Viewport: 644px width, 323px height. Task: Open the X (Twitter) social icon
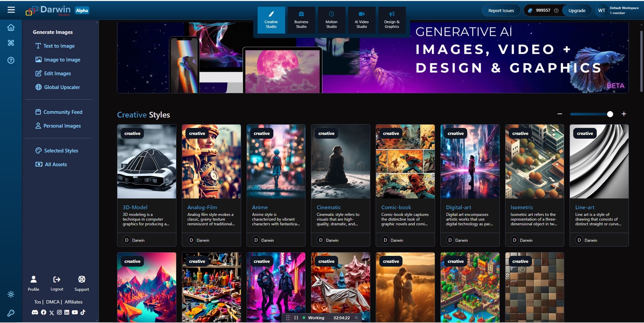point(51,313)
